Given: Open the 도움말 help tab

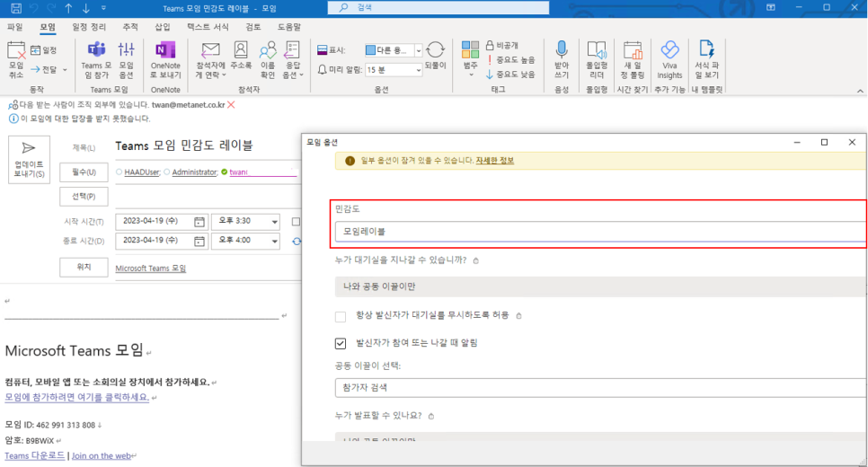Looking at the screenshot, I should 289,27.
